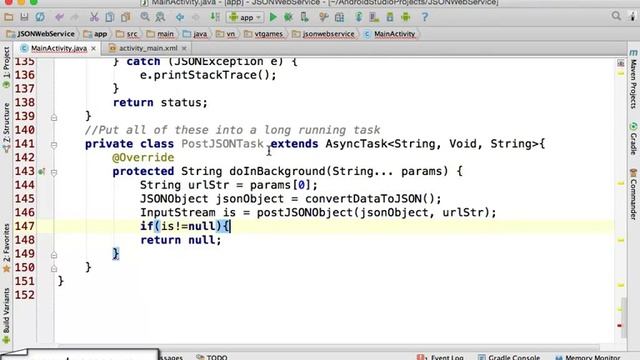Click the red error stripe mark
This screenshot has height=360, width=640.
(620, 325)
